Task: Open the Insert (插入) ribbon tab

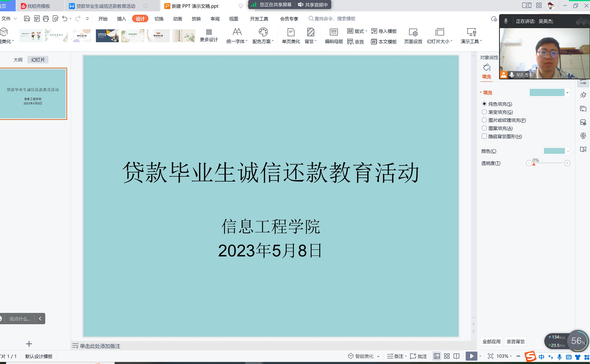Action: coord(121,19)
